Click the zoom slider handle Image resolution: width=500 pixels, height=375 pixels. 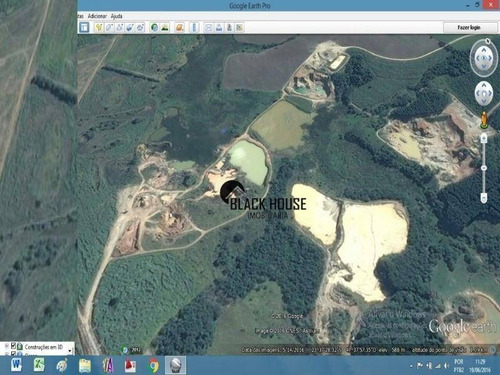point(484,168)
